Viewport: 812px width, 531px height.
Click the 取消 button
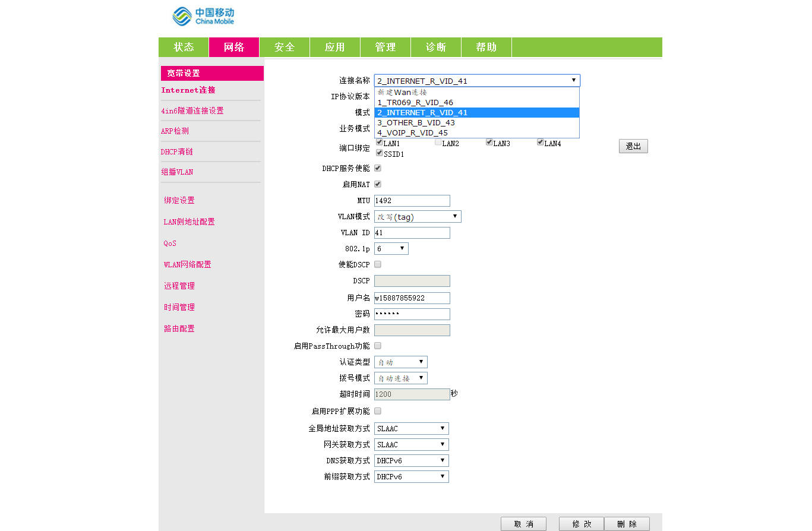pos(523,524)
